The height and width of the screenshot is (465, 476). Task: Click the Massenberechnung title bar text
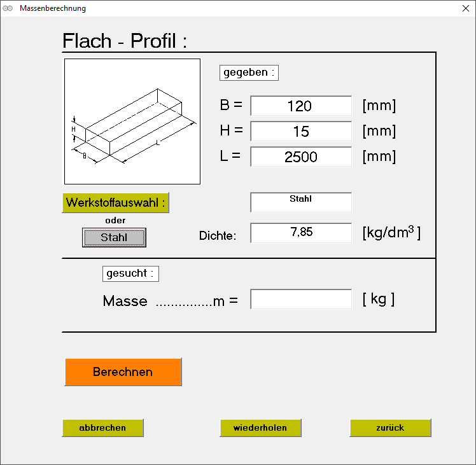coord(53,8)
